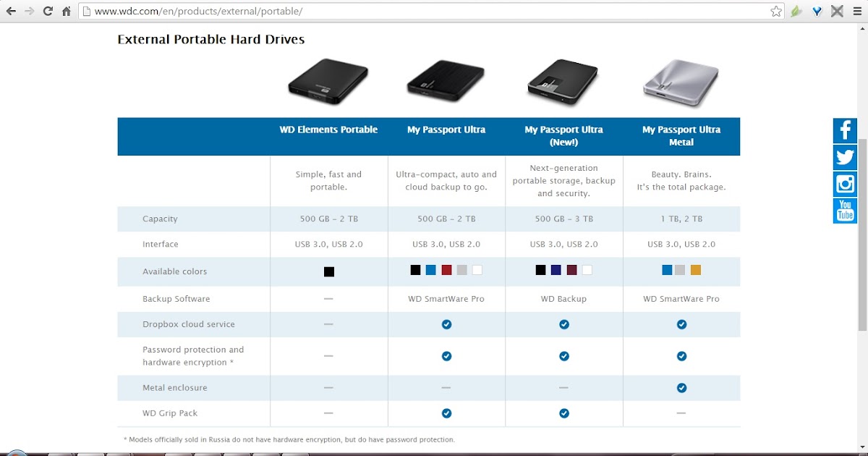This screenshot has width=868, height=456.
Task: Open the My Passport Ultra (New!) heading
Action: [x=563, y=136]
